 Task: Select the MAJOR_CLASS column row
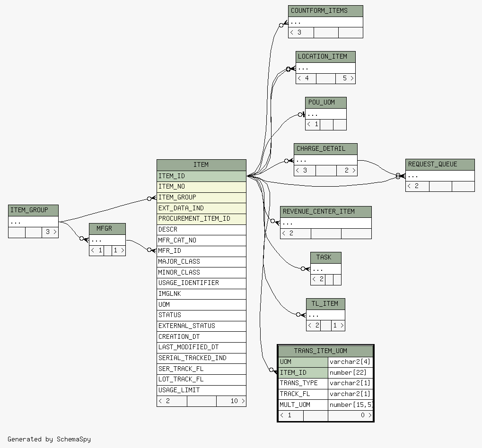202,262
